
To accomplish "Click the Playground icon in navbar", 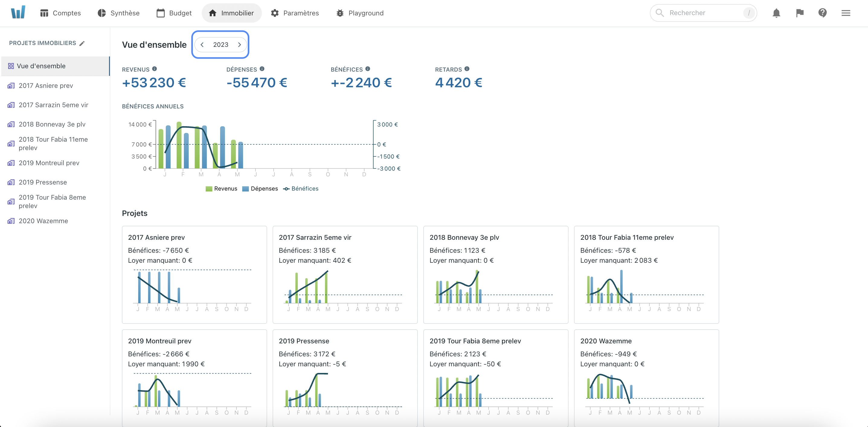I will point(340,12).
